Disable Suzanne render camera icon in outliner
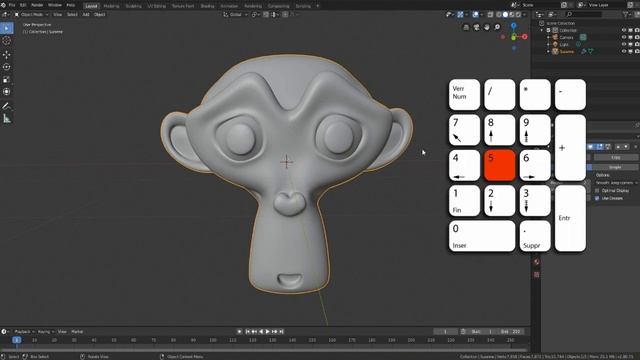The height and width of the screenshot is (360, 640). click(637, 51)
